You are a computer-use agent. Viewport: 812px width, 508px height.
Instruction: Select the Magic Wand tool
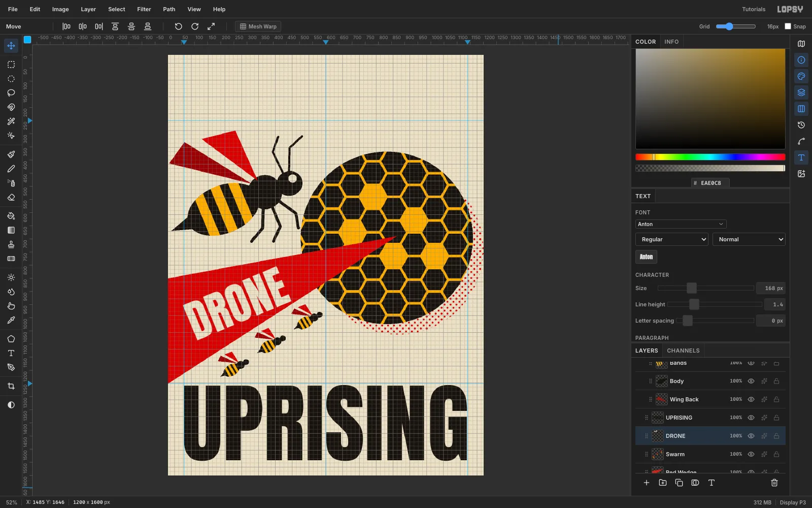[11, 121]
